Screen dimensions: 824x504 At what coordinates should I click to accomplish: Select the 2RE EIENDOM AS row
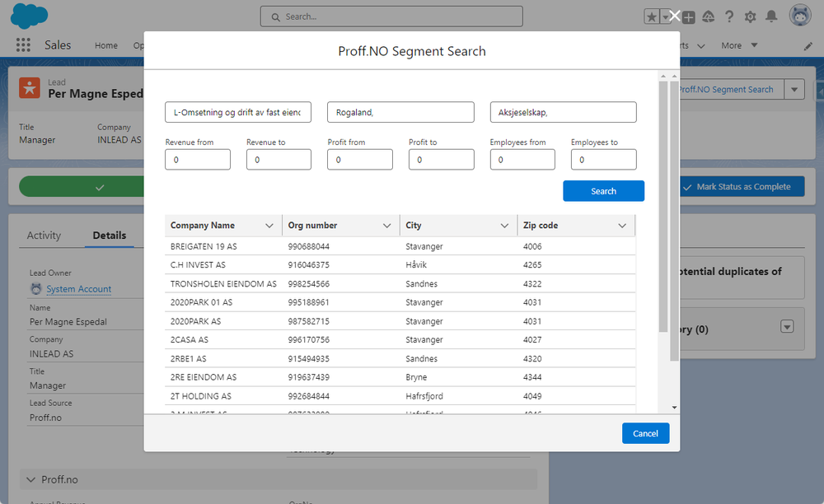coord(400,377)
